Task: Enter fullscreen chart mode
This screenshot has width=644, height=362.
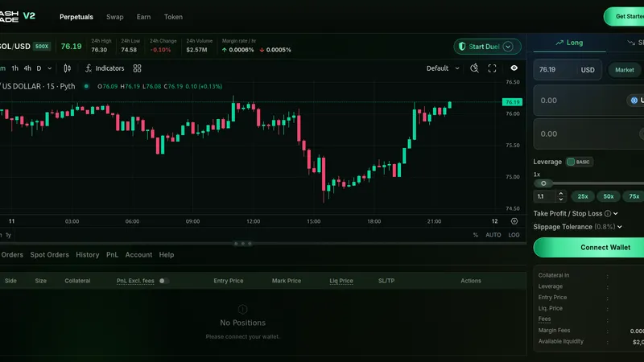Action: tap(492, 68)
